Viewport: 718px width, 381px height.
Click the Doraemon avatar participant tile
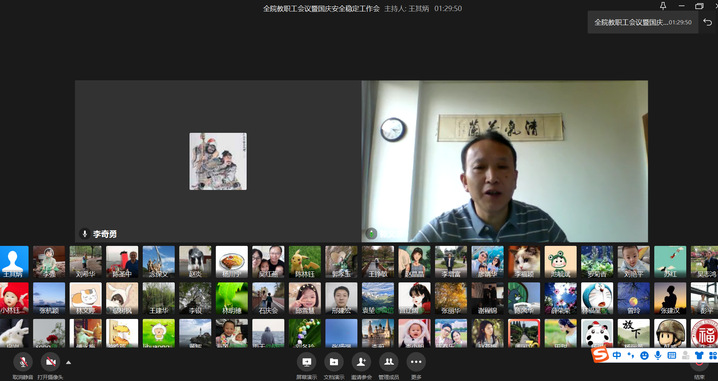tap(597, 298)
